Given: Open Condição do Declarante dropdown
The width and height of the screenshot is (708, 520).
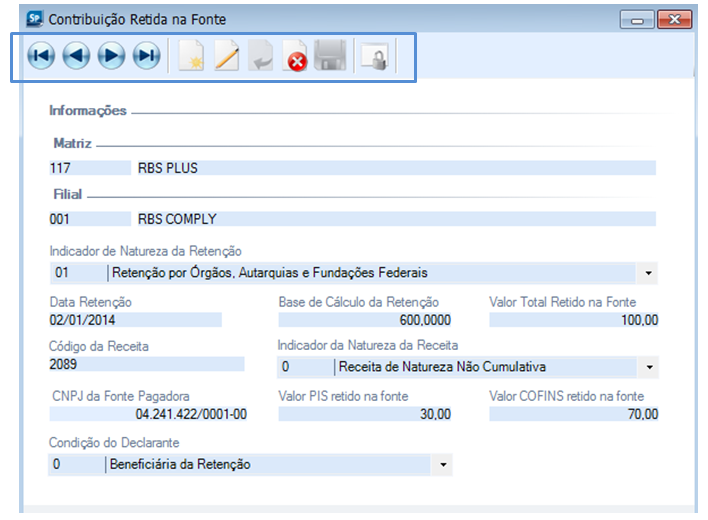Looking at the screenshot, I should 443,464.
